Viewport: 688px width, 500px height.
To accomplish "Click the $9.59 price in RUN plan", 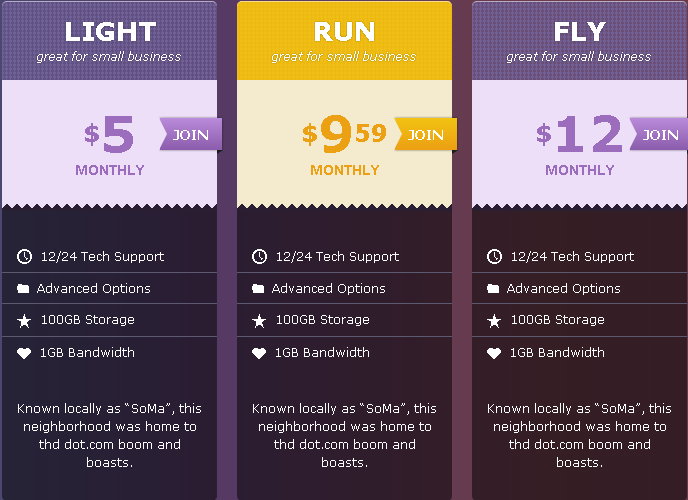I will 344,133.
